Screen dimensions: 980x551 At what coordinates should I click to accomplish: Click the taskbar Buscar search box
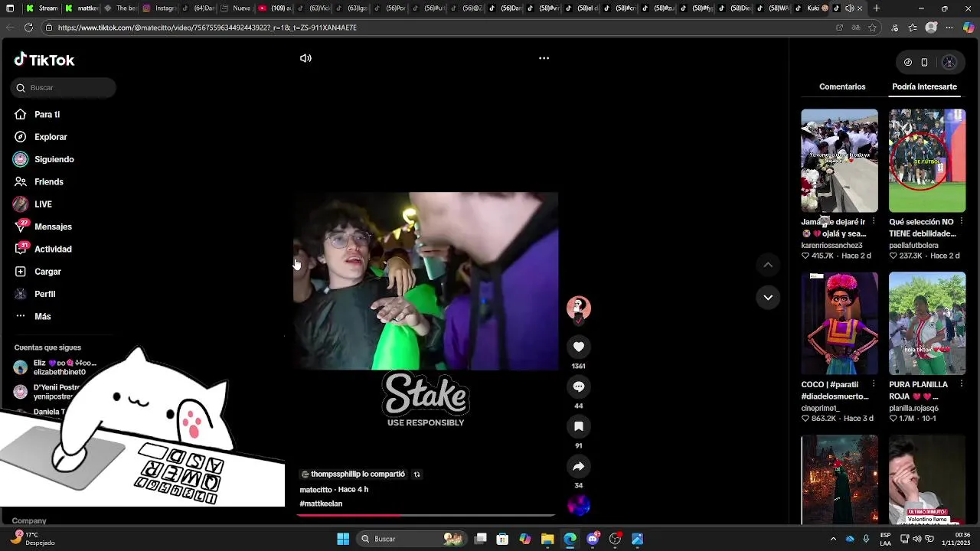point(412,539)
